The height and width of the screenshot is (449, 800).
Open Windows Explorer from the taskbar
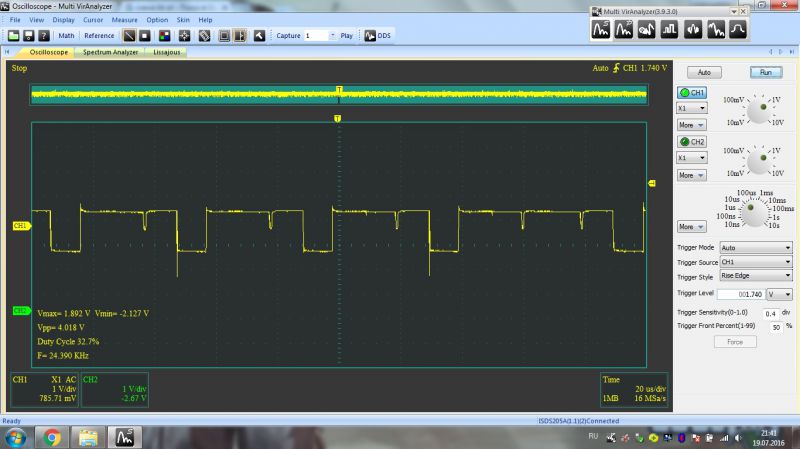point(88,438)
